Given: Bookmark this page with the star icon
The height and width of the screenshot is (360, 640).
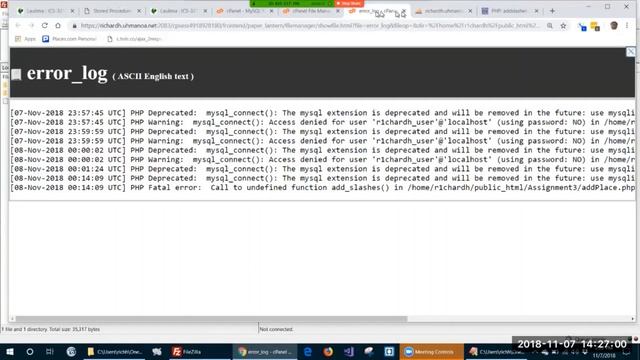Looking at the screenshot, I should click(x=563, y=26).
